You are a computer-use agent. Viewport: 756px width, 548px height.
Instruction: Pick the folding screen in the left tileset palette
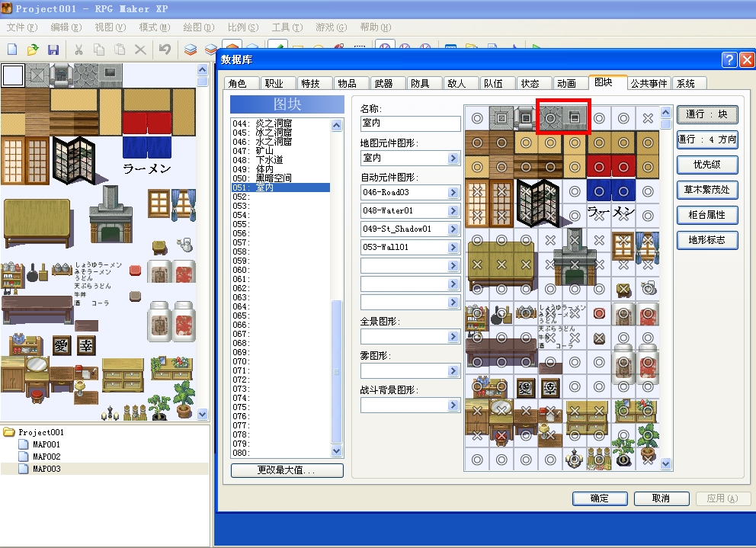click(73, 161)
